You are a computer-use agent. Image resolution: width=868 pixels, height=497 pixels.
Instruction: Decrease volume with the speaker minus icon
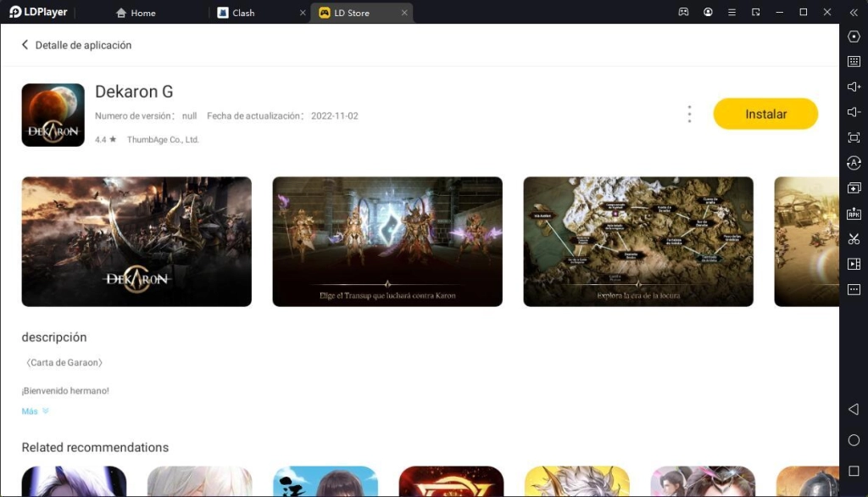coord(854,112)
